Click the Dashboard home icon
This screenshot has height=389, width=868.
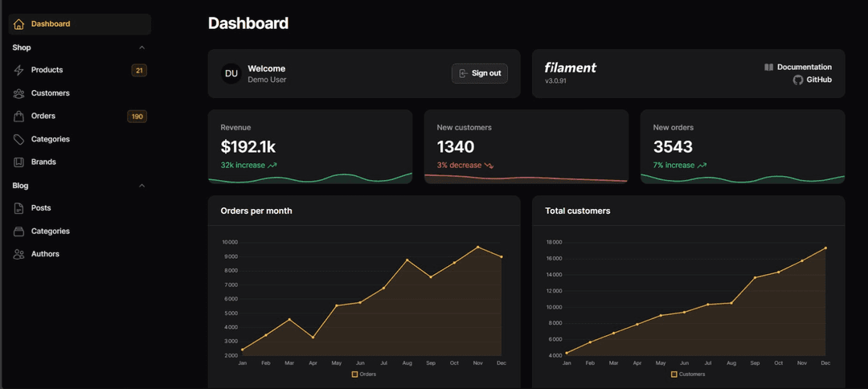click(19, 24)
